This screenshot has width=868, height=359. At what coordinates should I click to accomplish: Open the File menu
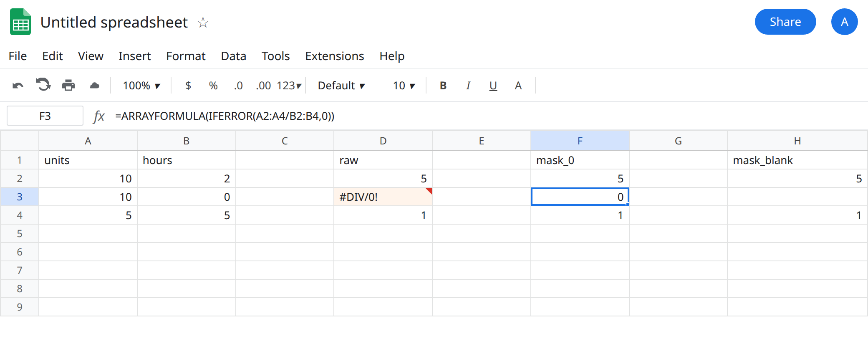pos(18,56)
